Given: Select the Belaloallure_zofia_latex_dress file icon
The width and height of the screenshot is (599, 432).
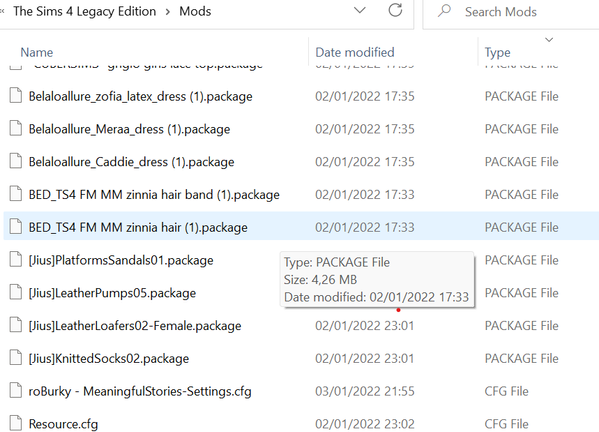Looking at the screenshot, I should coord(16,95).
